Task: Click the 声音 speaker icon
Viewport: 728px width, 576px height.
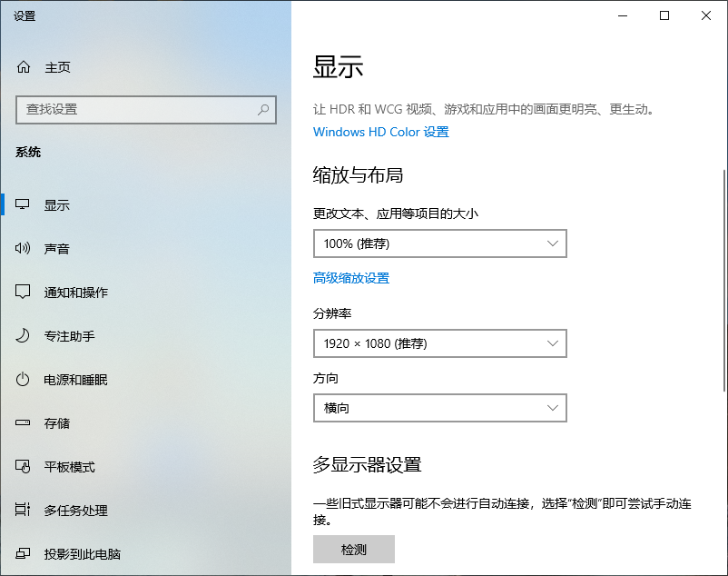Action: 24,249
